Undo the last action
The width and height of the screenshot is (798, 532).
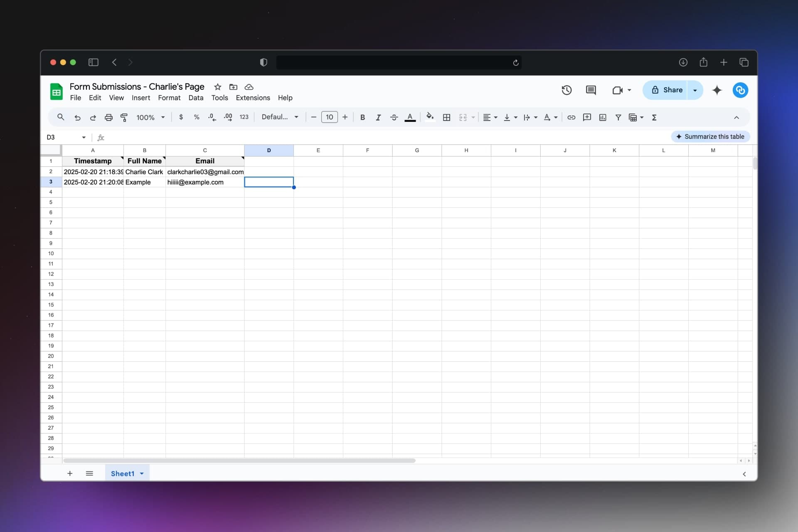pos(77,118)
